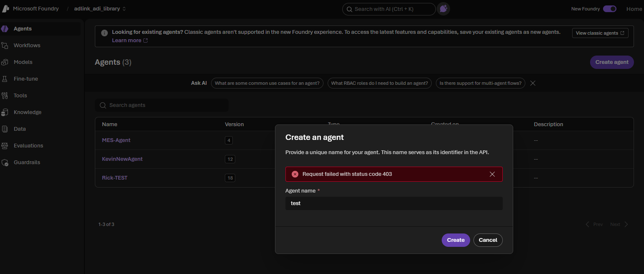Go to Next page of agents
Screen dimensions: 644x274
[x=619, y=224]
